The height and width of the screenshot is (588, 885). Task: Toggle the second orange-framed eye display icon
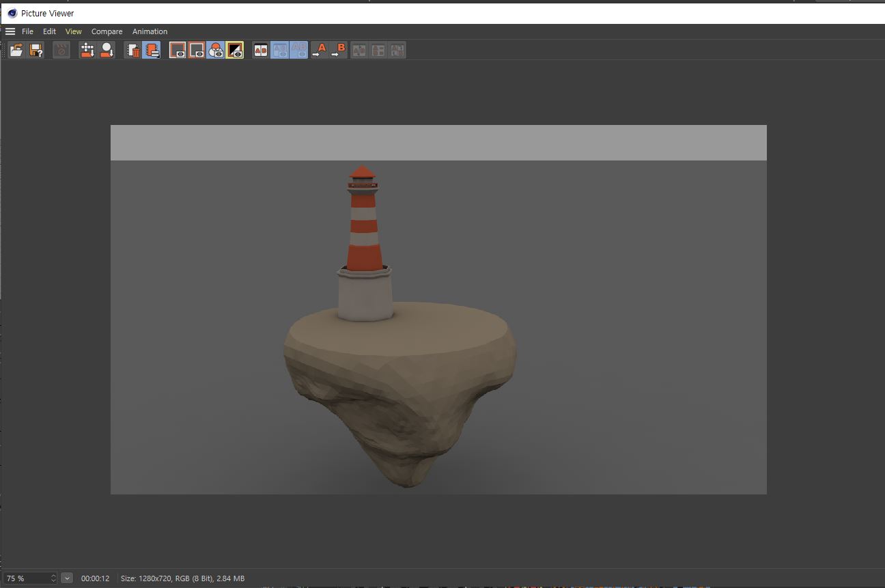[x=197, y=50]
